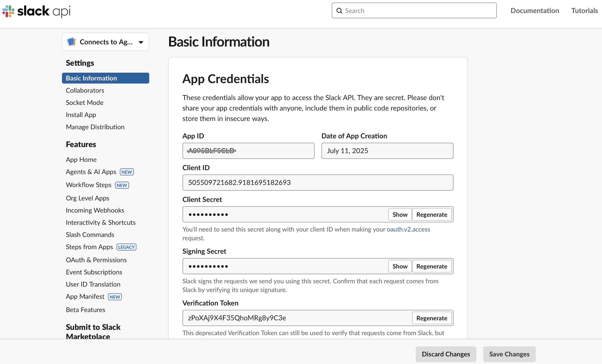Expand the app switcher dropdown
Screen dimensions: 602x364
click(141, 42)
